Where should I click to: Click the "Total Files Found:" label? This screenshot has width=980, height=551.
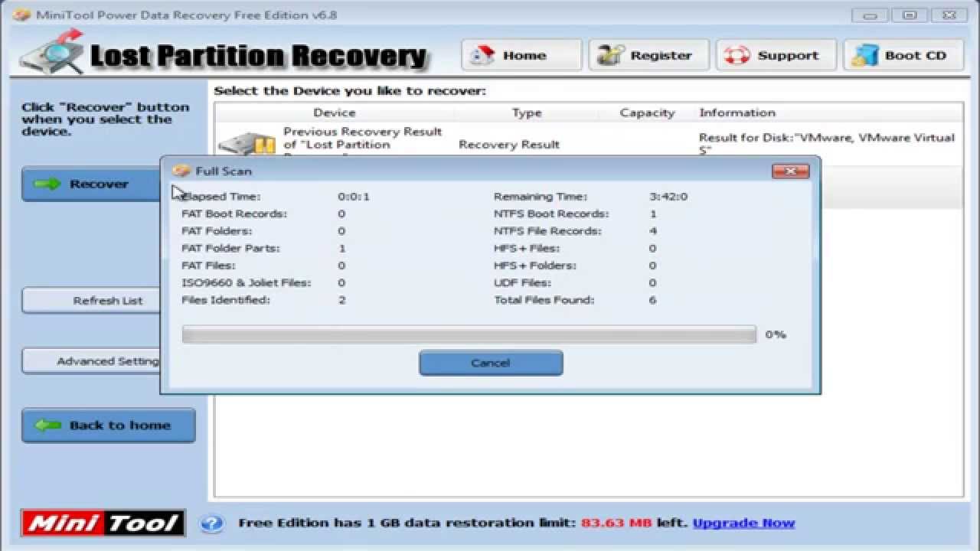pyautogui.click(x=544, y=300)
